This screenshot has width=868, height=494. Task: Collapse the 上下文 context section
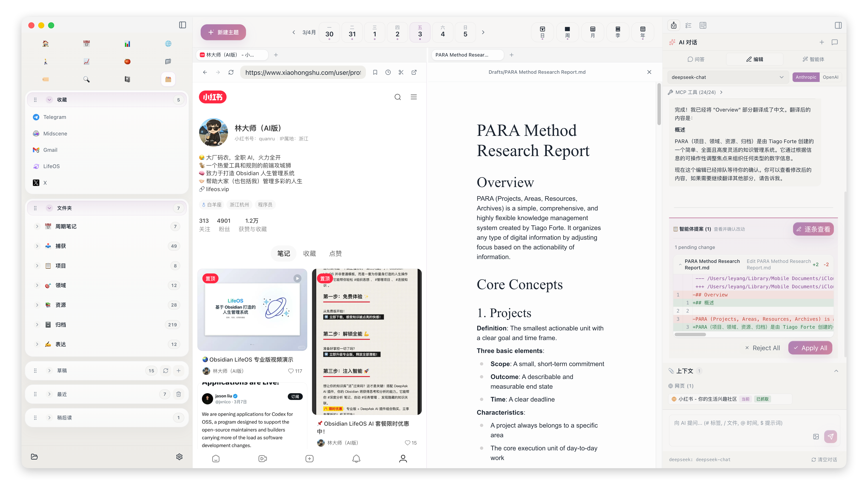click(836, 371)
